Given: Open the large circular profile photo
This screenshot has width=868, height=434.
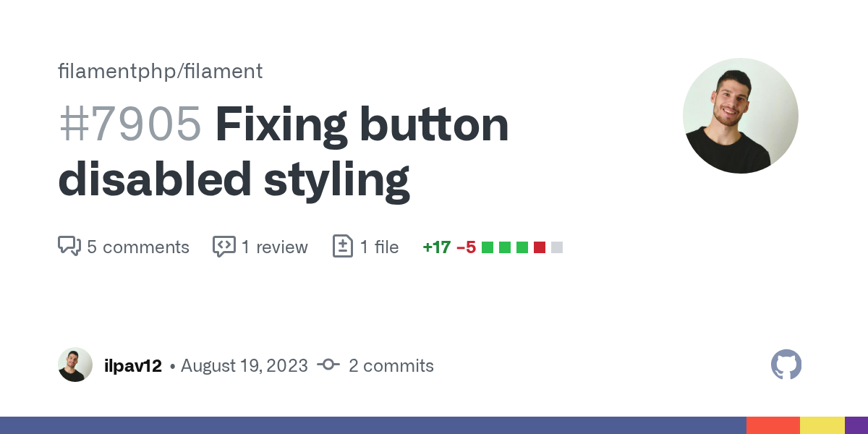Looking at the screenshot, I should [740, 116].
